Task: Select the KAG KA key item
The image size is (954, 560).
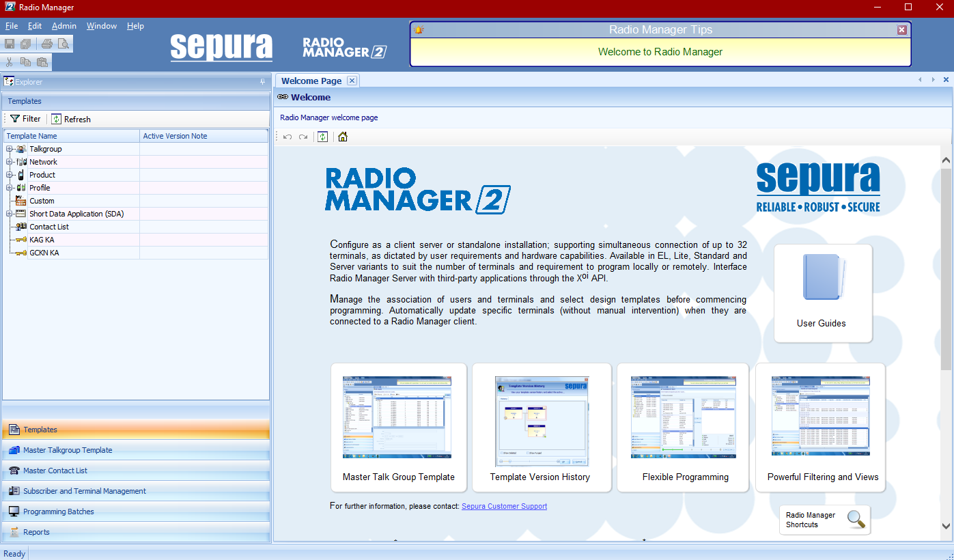Action: tap(42, 240)
